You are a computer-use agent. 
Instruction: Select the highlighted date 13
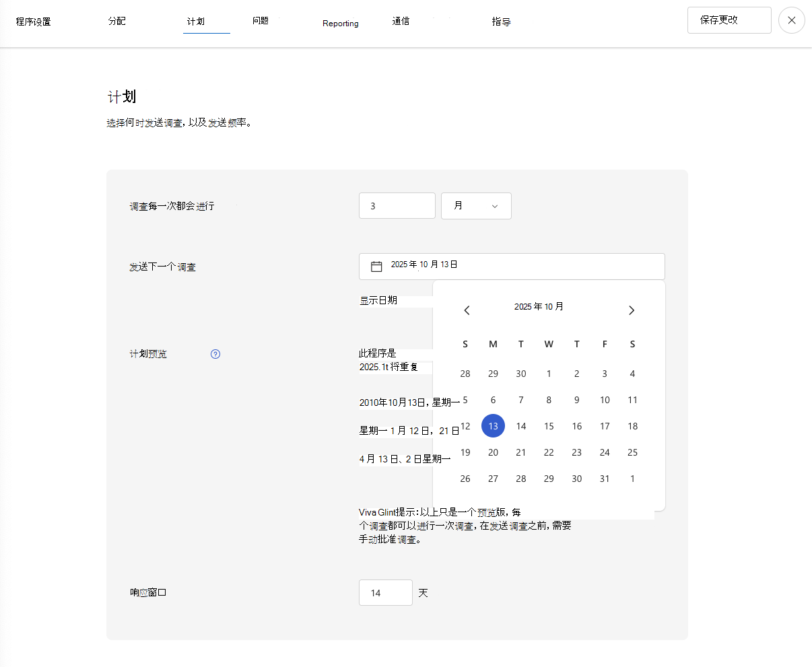(x=493, y=425)
